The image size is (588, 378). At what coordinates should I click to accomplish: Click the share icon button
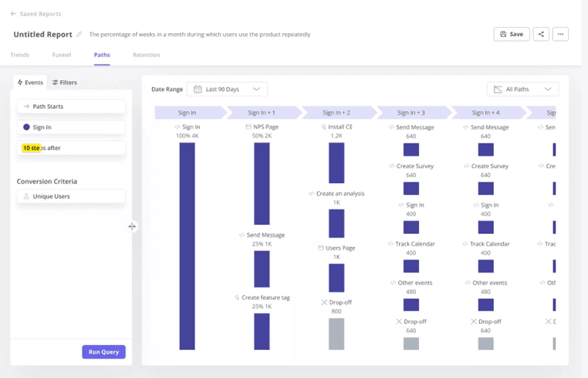coord(541,34)
